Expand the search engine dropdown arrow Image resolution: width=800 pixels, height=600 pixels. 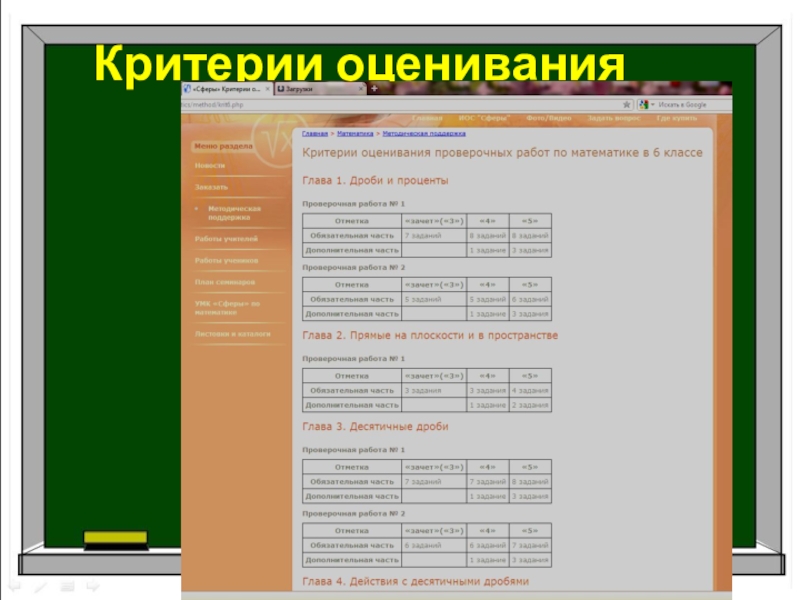[652, 105]
